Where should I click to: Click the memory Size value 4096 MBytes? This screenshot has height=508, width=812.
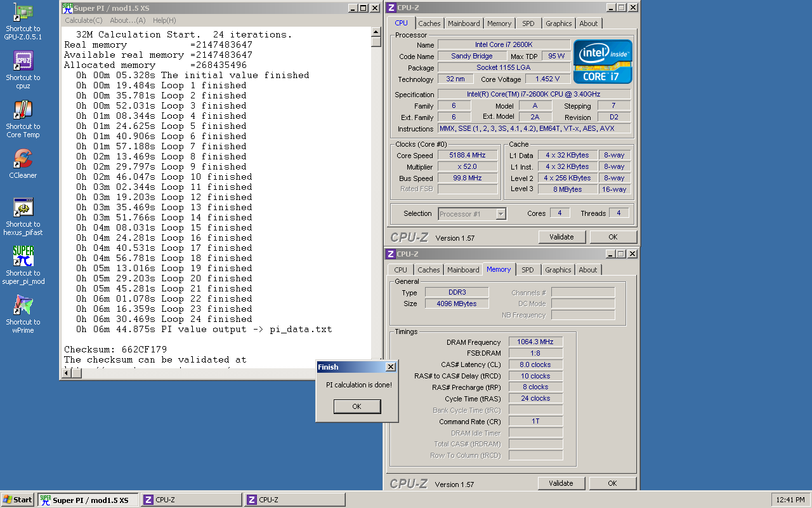click(x=457, y=304)
